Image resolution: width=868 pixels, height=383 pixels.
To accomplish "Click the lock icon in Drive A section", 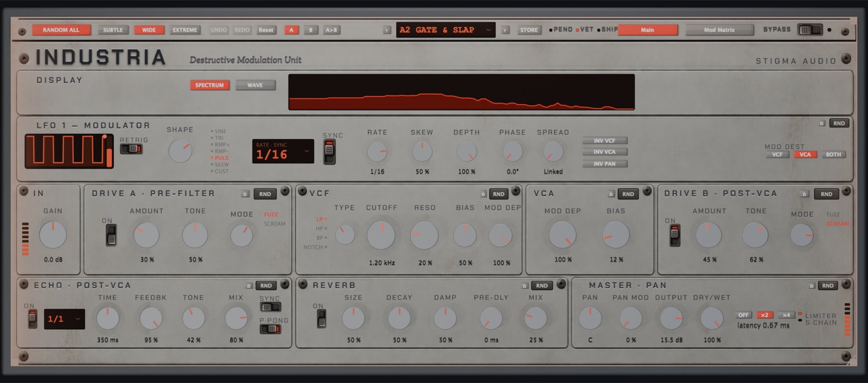I will click(x=245, y=194).
